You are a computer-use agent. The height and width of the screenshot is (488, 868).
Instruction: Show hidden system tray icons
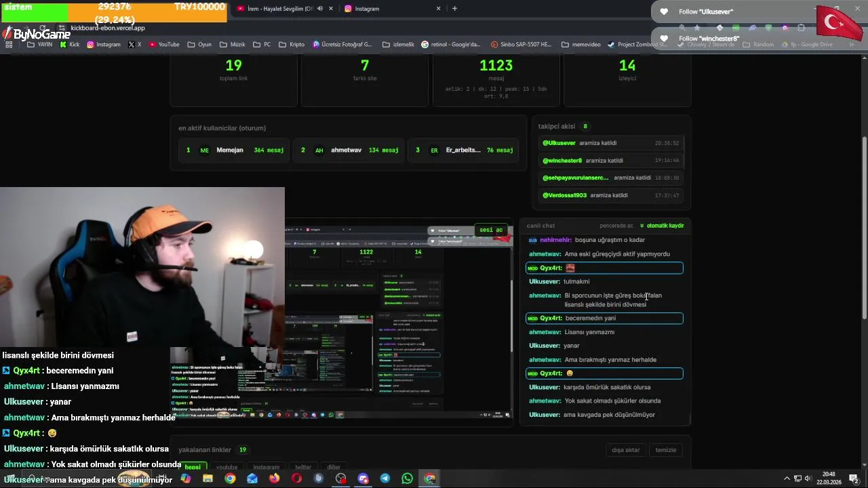click(x=787, y=479)
